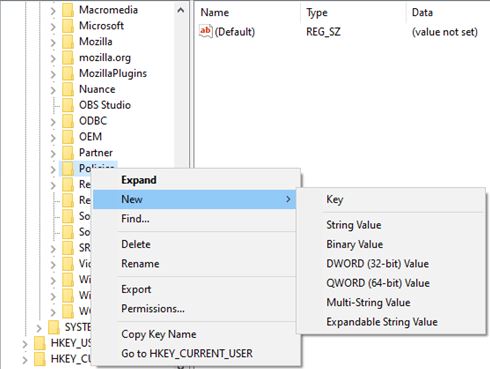Screen dimensions: 490x369
Task: Click the HKEY_USERS hive folder icon
Action: coord(39,343)
